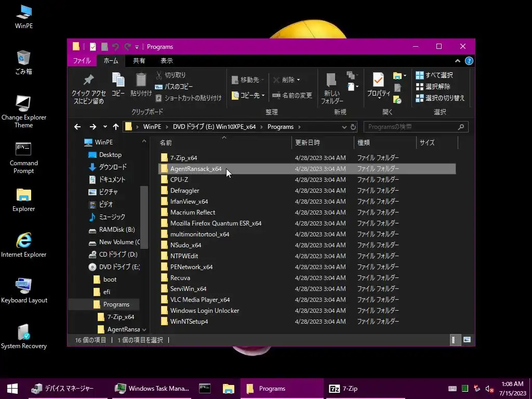Click the muted volume icon in system tray
532x399 pixels.
pos(489,389)
